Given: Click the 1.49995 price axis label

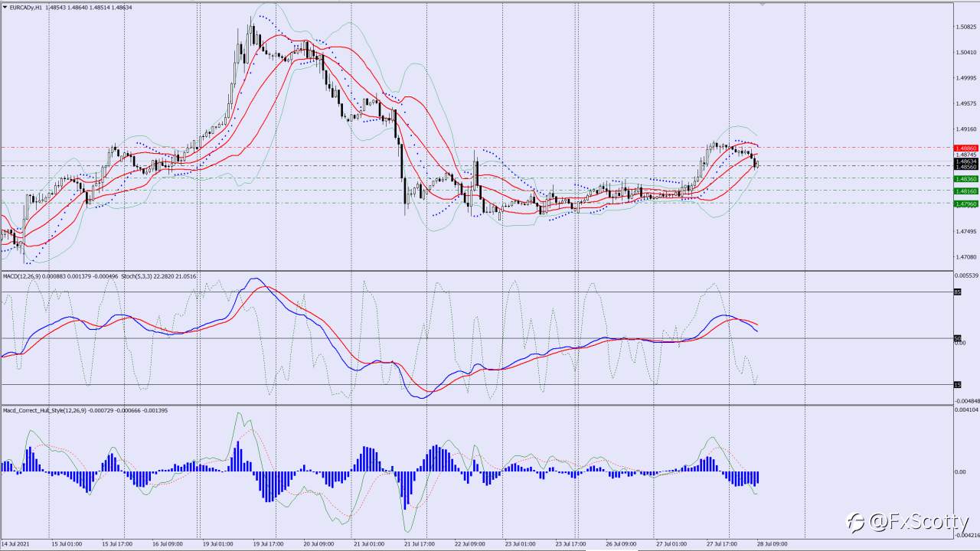Looking at the screenshot, I should point(966,78).
